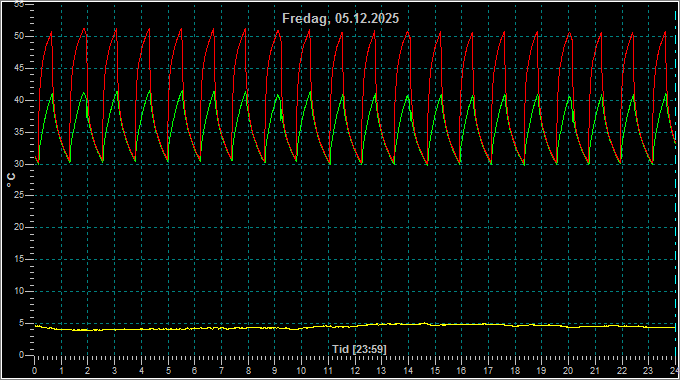
Task: Select hour 15 on time axis
Action: [435, 371]
